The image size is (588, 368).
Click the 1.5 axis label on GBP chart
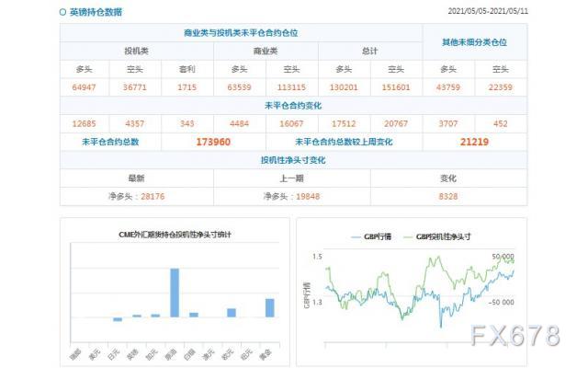point(317,257)
